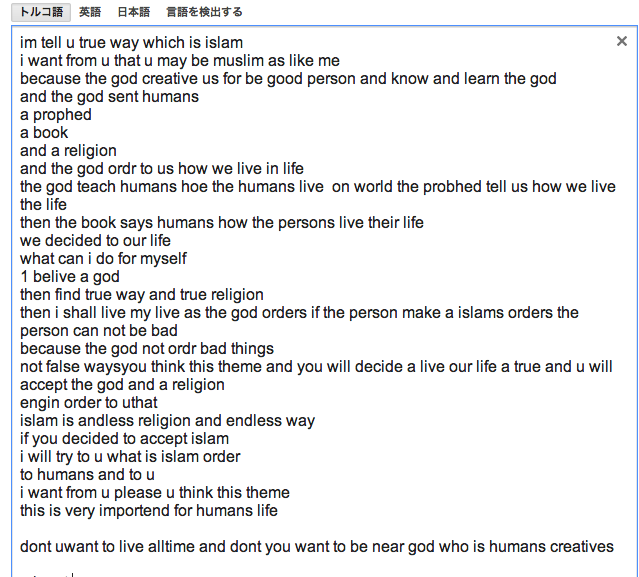Place cursor in 'we decided to our life'
639x577 pixels.
95,241
